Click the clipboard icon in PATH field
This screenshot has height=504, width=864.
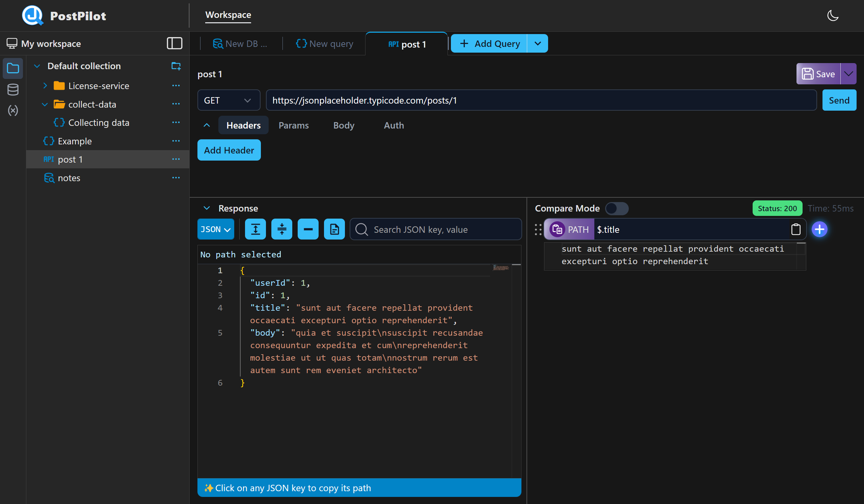795,229
